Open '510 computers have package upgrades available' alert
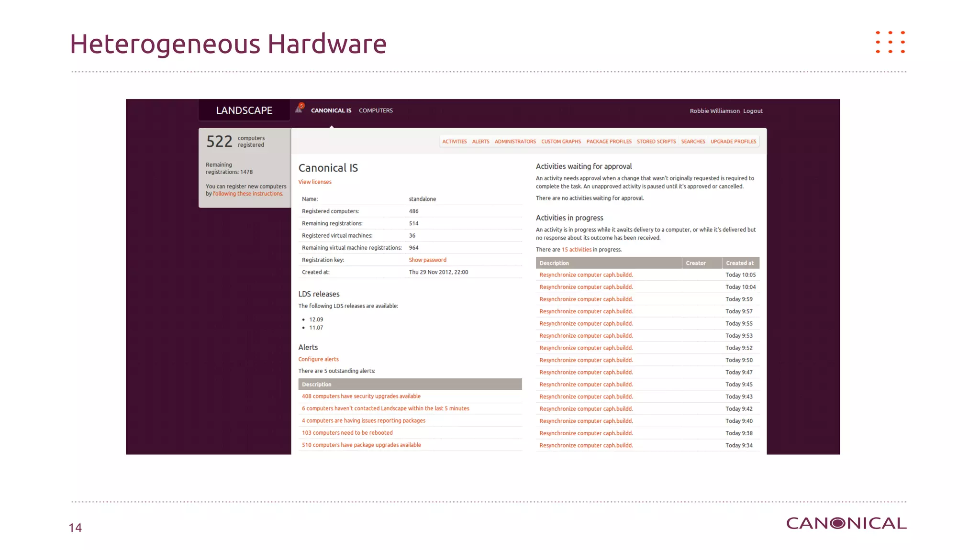Screen dimensions: 980x550 (x=361, y=445)
